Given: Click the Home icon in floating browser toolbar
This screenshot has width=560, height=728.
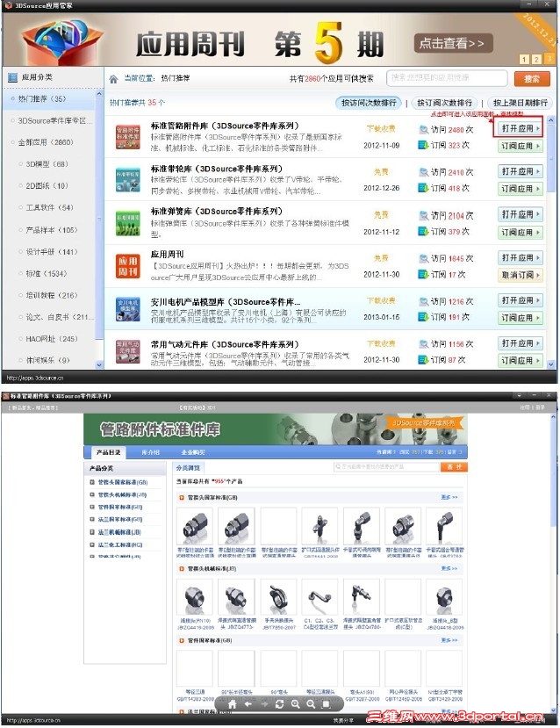Looking at the screenshot, I should (x=233, y=704).
